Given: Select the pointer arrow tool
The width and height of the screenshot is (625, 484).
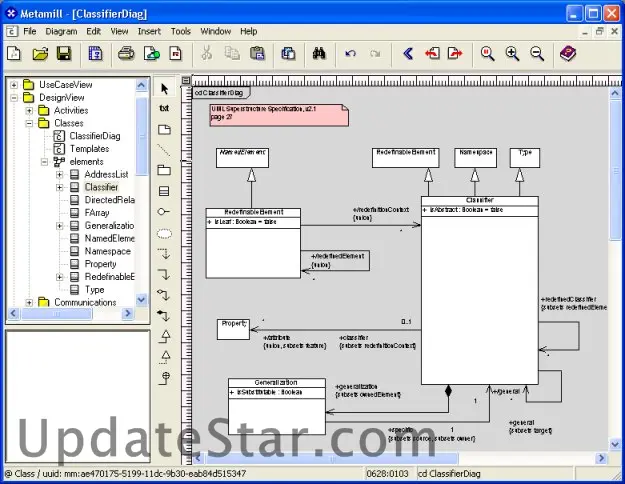Looking at the screenshot, I should (165, 87).
